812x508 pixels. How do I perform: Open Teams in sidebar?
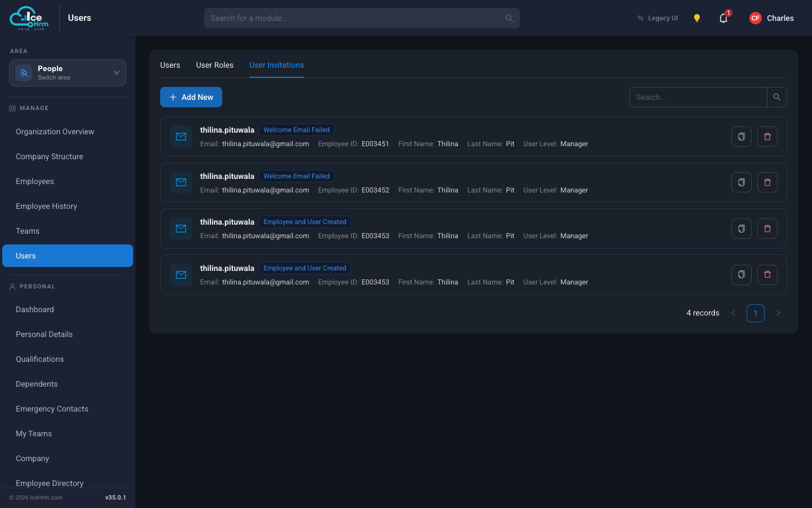[68, 231]
